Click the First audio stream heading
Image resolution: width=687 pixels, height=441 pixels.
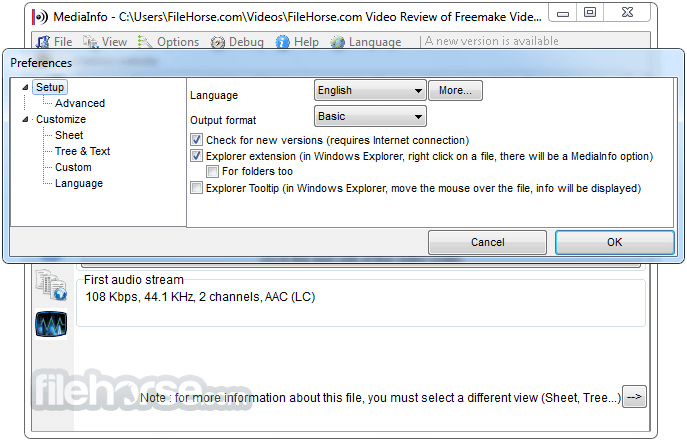click(x=134, y=280)
